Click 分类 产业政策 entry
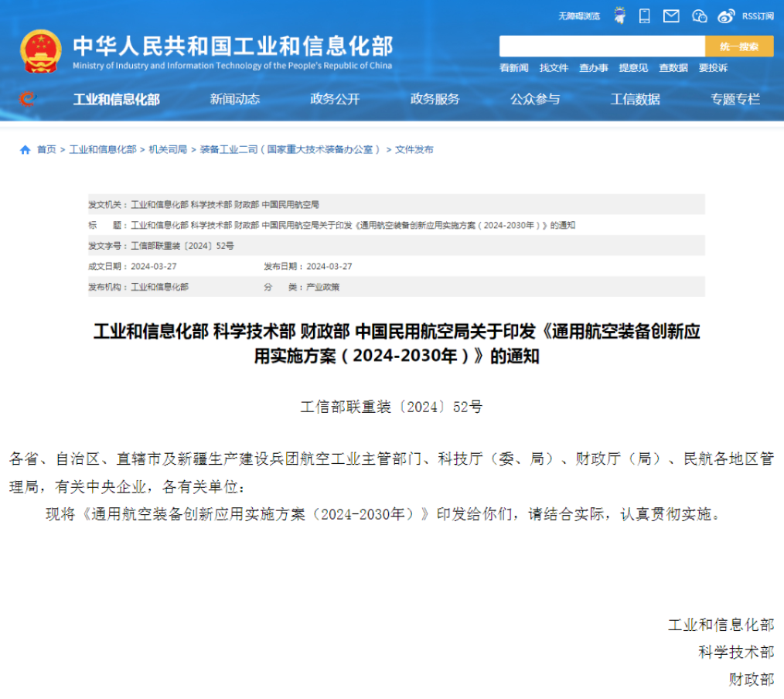The image size is (784, 699). point(302,287)
